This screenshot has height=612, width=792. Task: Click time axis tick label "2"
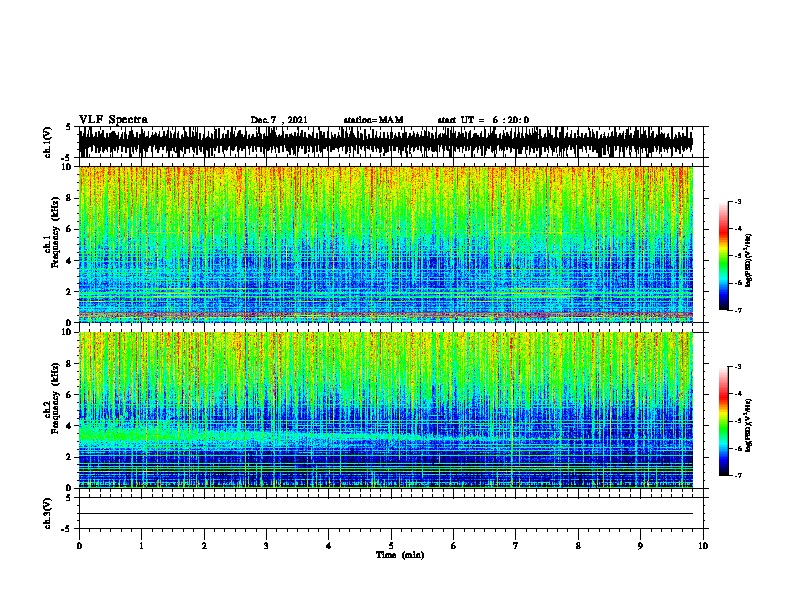click(x=204, y=546)
